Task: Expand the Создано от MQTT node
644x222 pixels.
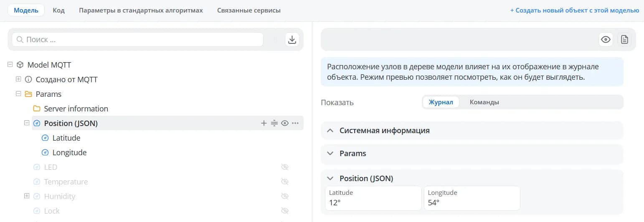Action: pos(18,79)
